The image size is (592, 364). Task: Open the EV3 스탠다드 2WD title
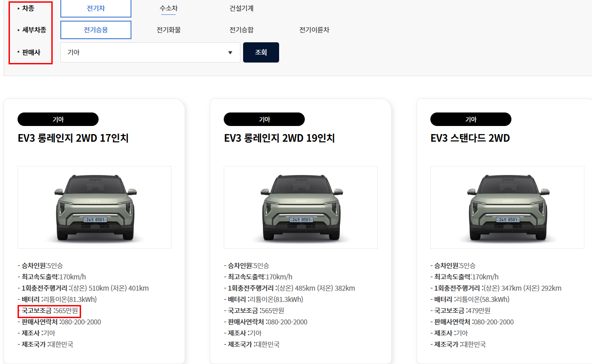[470, 138]
